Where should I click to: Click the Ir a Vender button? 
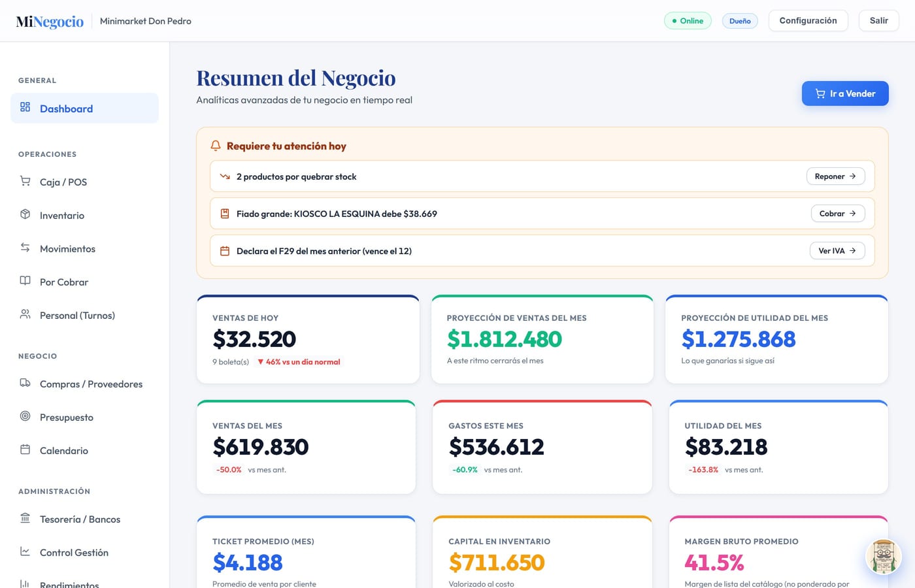tap(845, 93)
